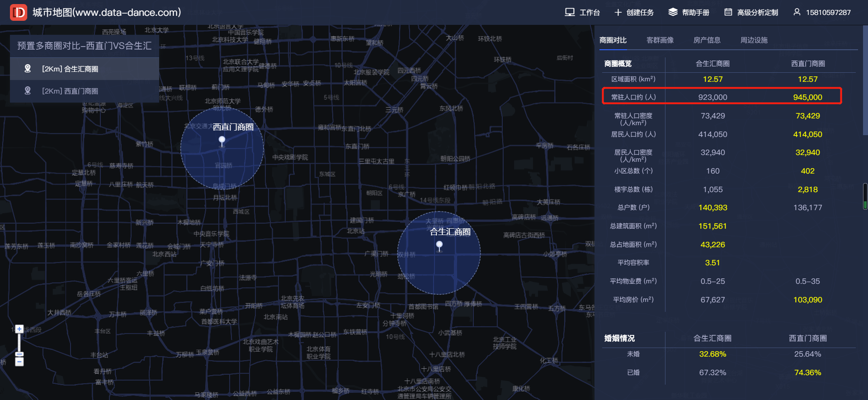Image resolution: width=868 pixels, height=400 pixels.
Task: Click the 总建筑面积 (m²) row label
Action: point(633,226)
